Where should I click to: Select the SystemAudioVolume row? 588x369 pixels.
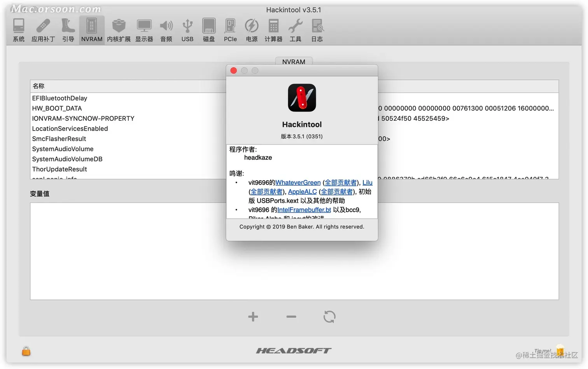click(x=128, y=149)
